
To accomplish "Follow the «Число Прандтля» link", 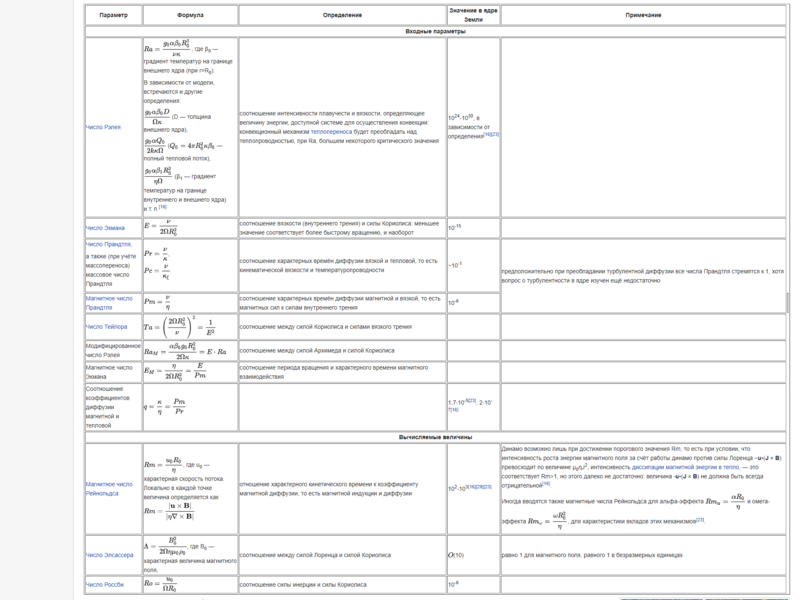I will 108,244.
